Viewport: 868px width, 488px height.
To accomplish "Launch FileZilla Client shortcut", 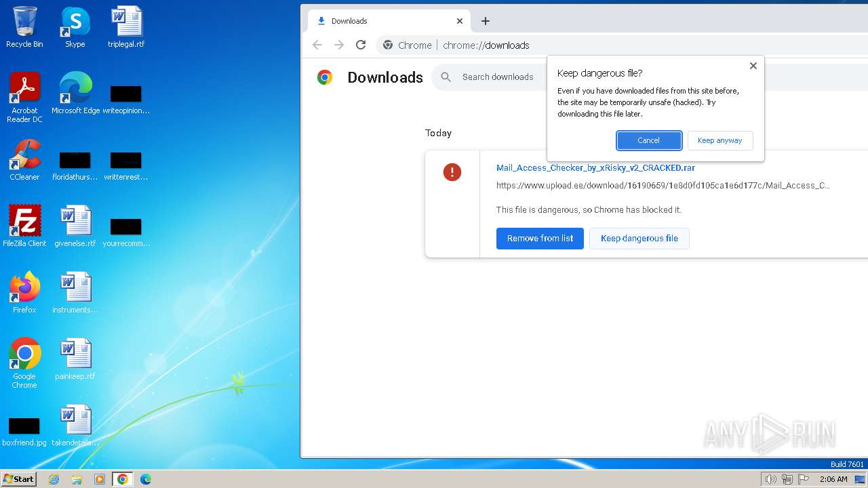I will (24, 226).
